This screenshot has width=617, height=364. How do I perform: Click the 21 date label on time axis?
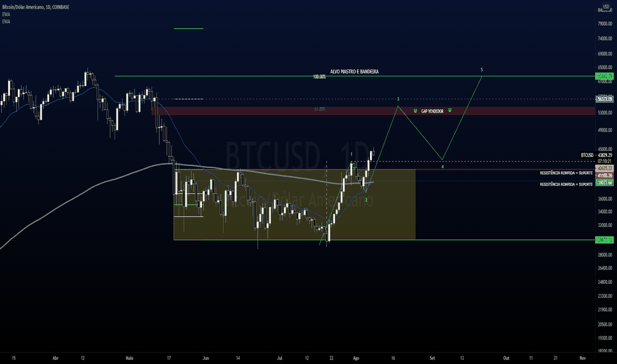pyautogui.click(x=555, y=358)
